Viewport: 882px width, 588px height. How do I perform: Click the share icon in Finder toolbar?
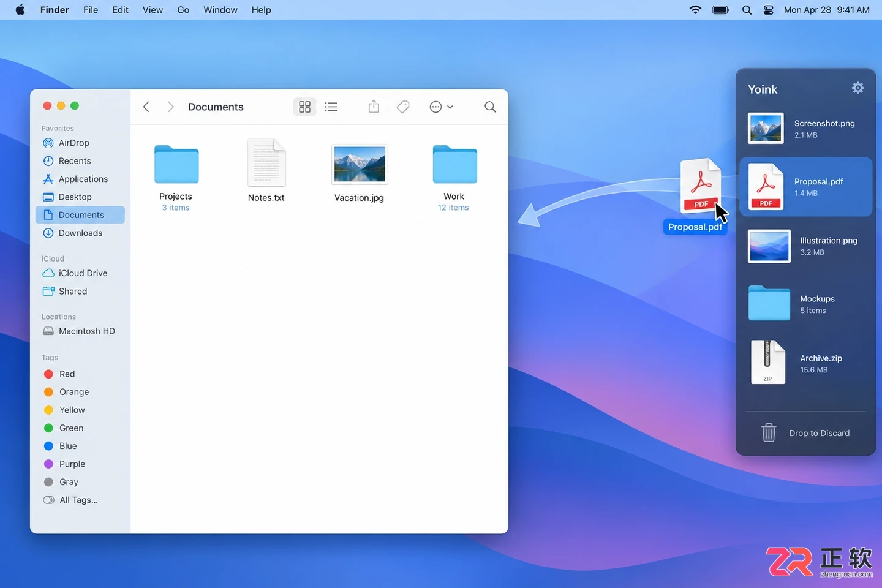374,107
